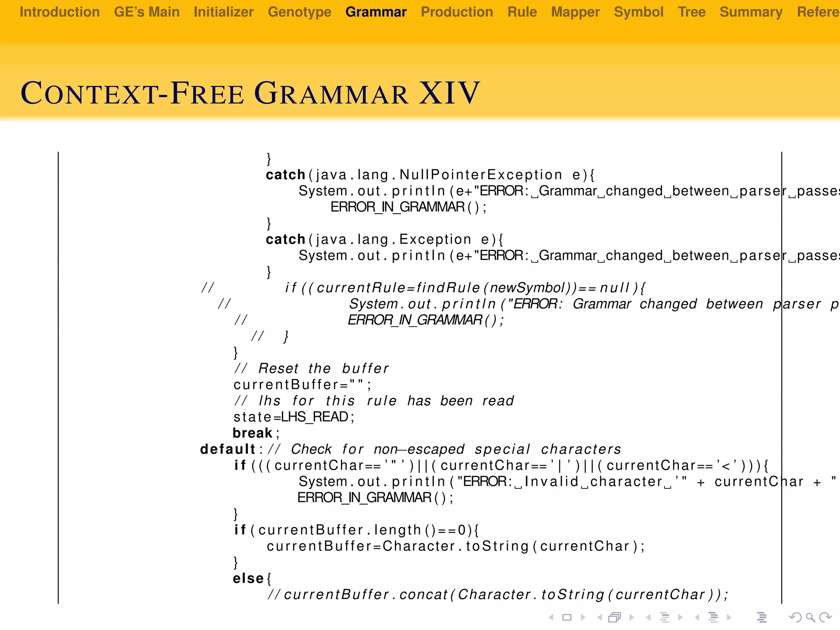Click the 'else{' line
The image size is (840, 630).
(x=252, y=578)
